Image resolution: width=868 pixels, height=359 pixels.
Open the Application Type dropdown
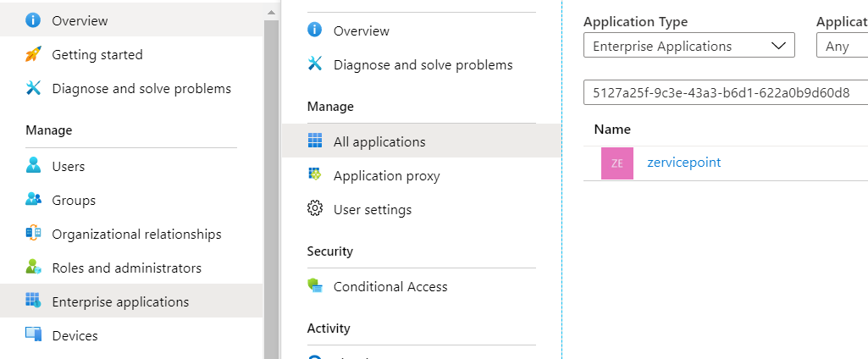coord(688,46)
